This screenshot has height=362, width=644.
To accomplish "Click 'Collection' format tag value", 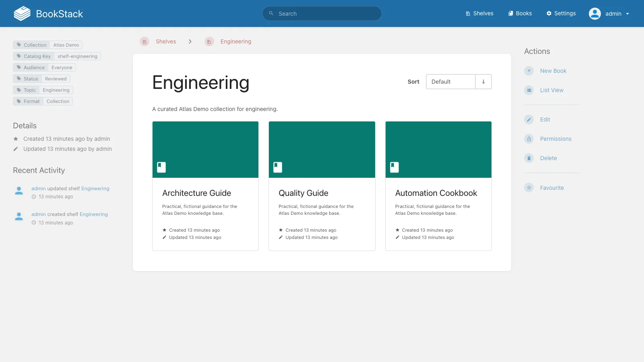I will click(x=58, y=101).
